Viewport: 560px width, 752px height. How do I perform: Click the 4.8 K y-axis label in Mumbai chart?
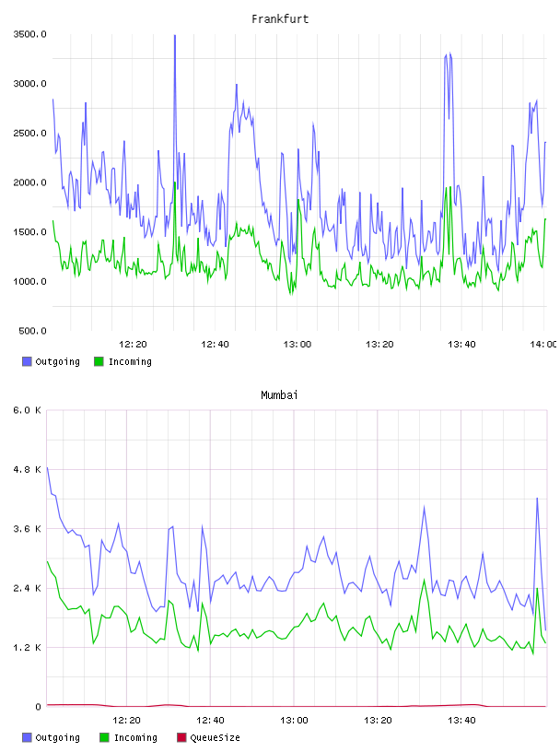[28, 469]
